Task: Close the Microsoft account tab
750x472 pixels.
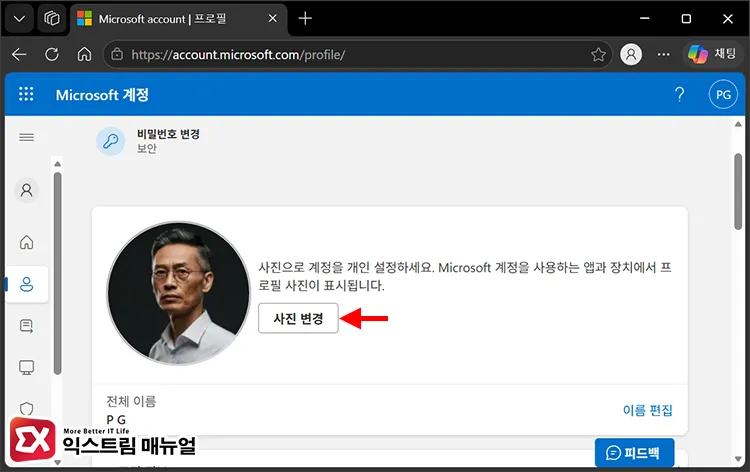Action: coord(272,19)
